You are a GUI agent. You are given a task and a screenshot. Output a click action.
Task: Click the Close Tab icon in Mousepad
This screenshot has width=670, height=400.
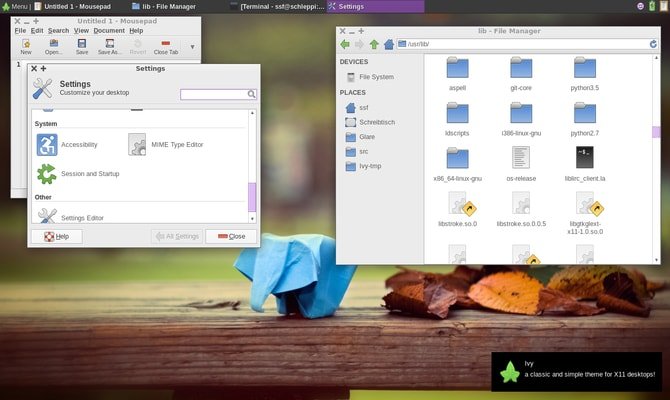tap(166, 47)
